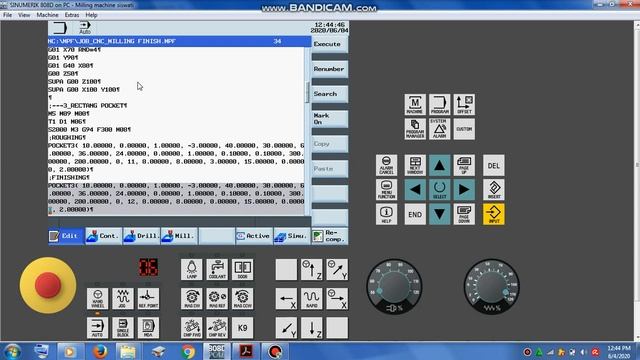Move cursor with the up arrow key

tap(440, 165)
